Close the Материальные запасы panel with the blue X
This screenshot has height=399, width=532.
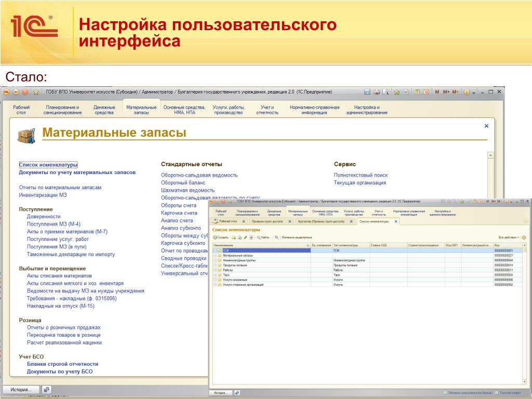[x=486, y=126]
